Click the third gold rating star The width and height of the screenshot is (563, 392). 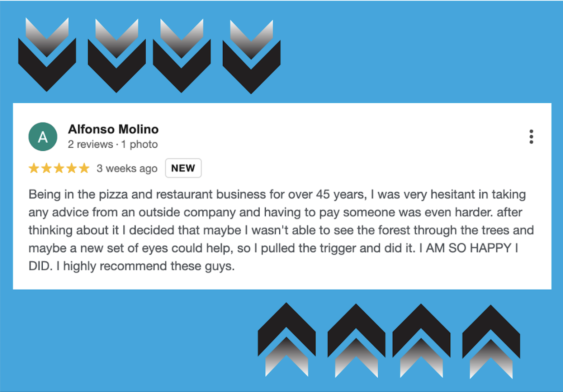point(59,168)
